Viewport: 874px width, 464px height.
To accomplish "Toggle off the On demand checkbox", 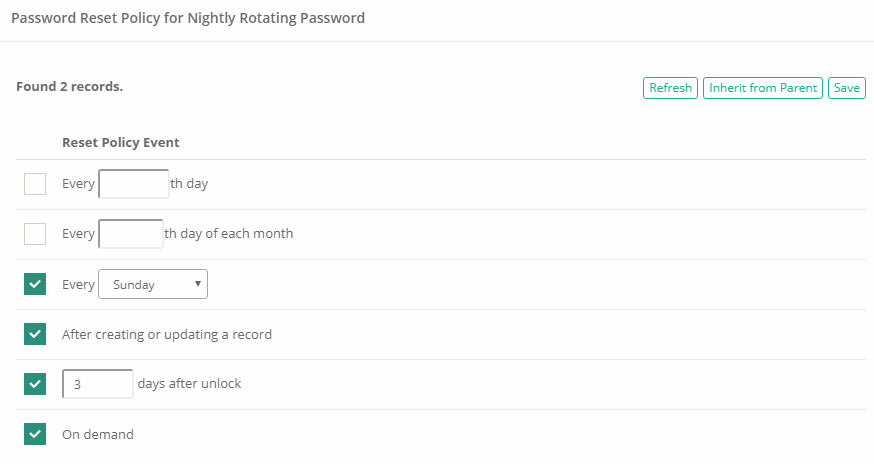I will 35,434.
